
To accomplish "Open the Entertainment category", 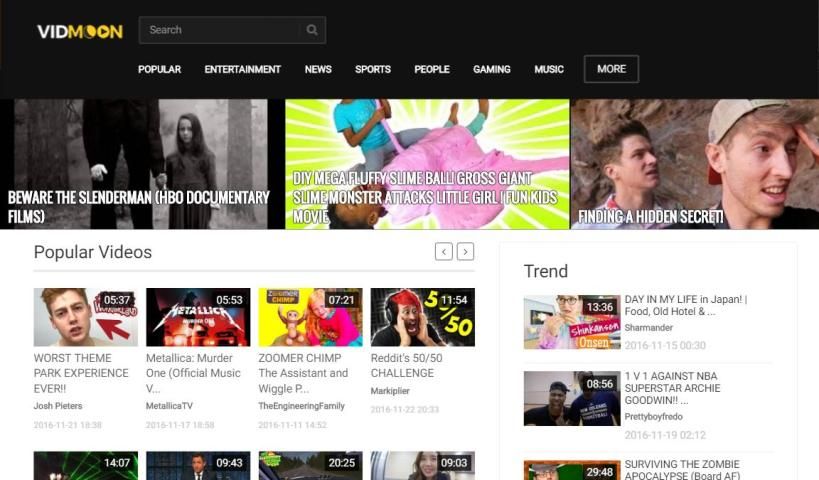I will pyautogui.click(x=242, y=70).
